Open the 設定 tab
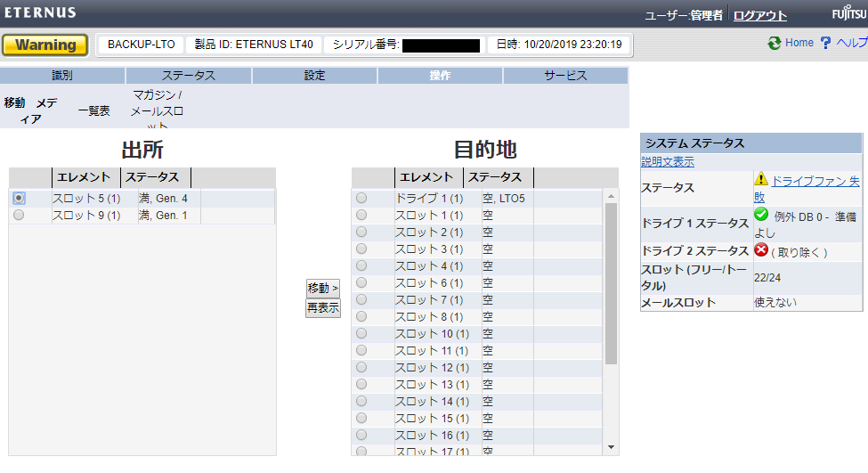 point(314,76)
